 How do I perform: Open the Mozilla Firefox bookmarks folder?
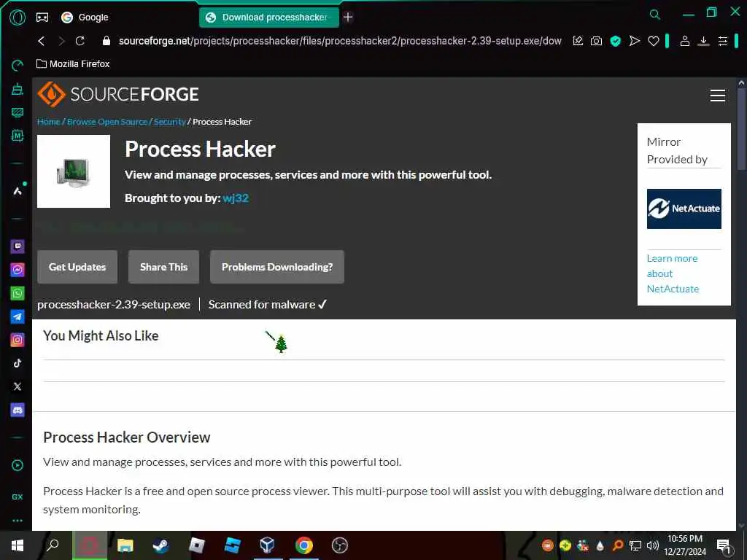74,64
